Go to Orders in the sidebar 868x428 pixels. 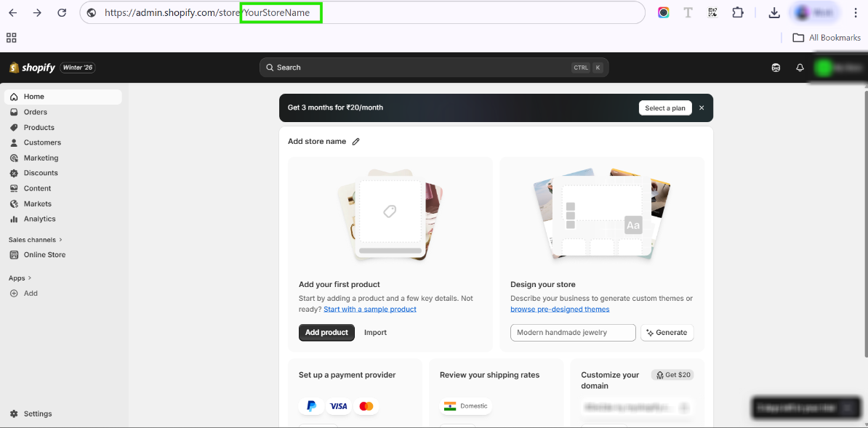pos(35,112)
